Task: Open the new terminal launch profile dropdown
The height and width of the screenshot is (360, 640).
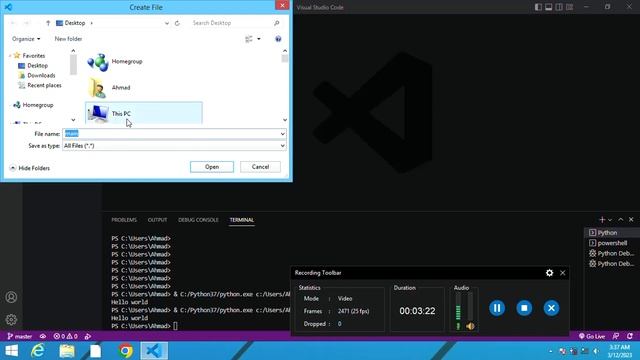Action: [610, 220]
